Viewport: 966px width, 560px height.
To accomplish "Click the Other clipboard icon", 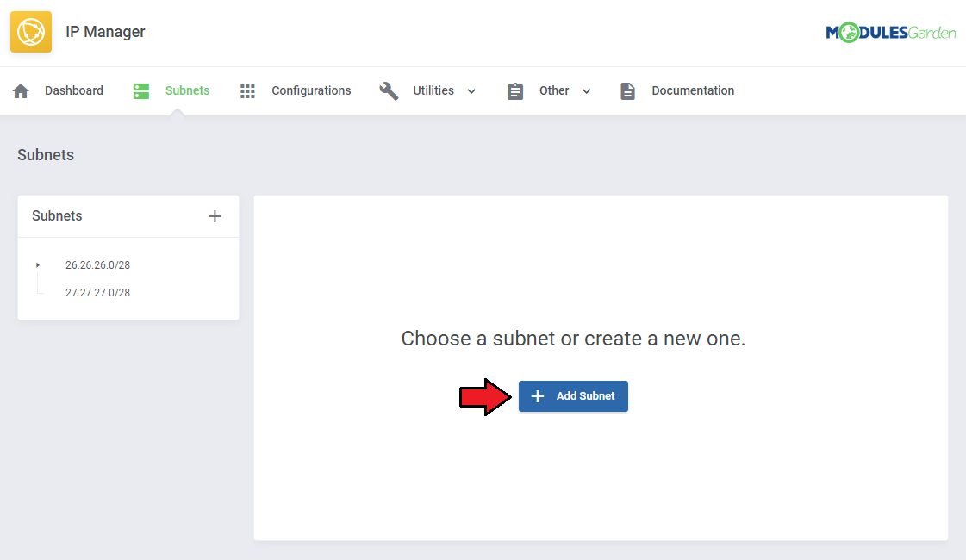I will click(x=515, y=91).
